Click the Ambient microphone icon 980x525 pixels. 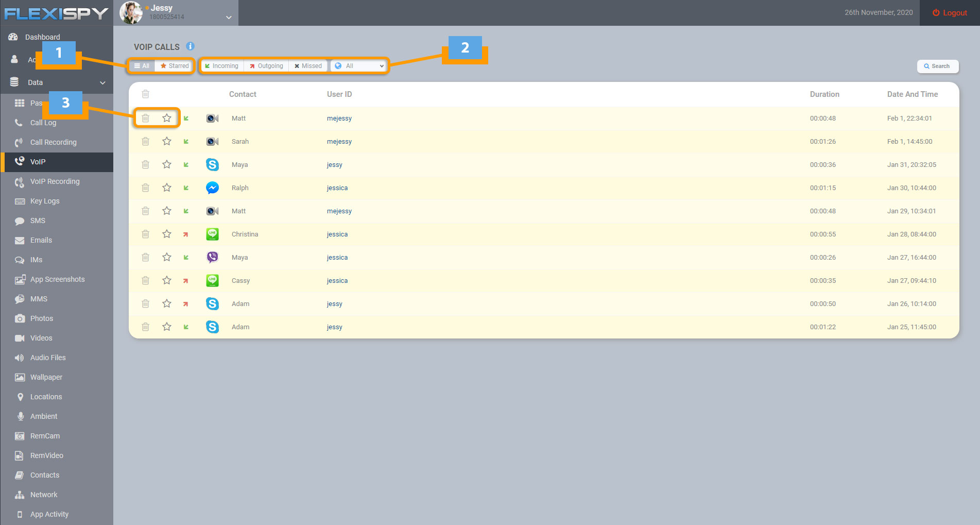point(21,417)
